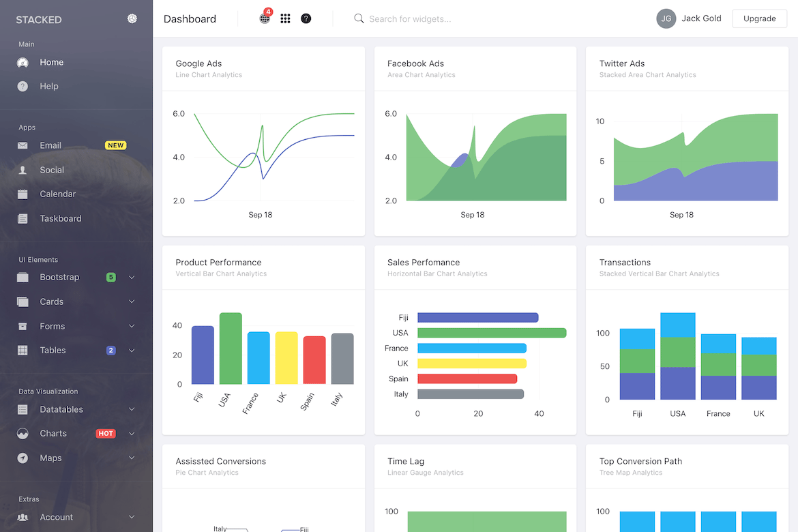Image resolution: width=798 pixels, height=532 pixels.
Task: Click the Jack Gold username
Action: (x=701, y=18)
